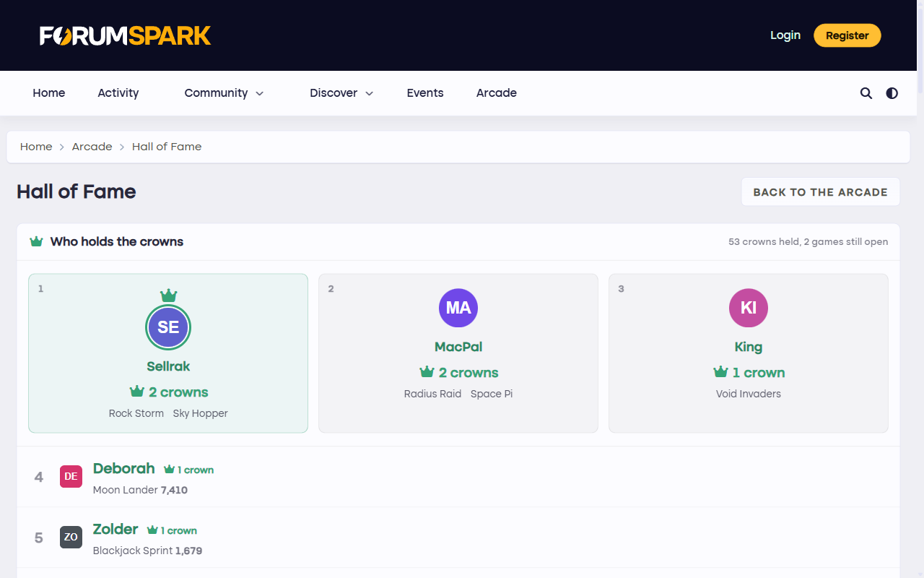Expand the Discover dropdown
The width and height of the screenshot is (924, 578).
[x=341, y=93]
